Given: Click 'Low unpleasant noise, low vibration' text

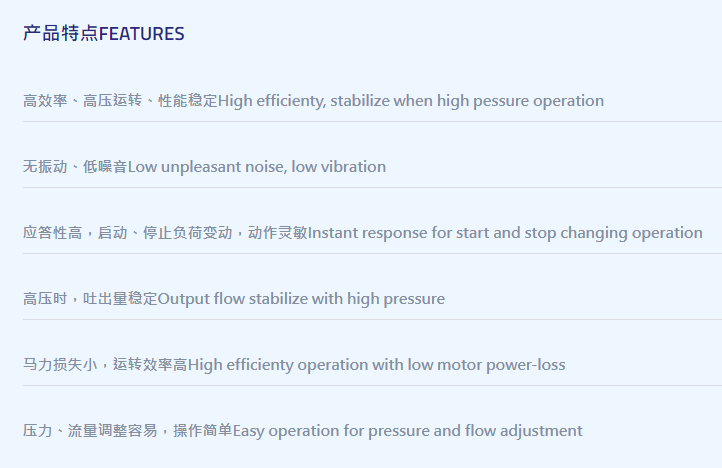Looking at the screenshot, I should [x=256, y=167].
